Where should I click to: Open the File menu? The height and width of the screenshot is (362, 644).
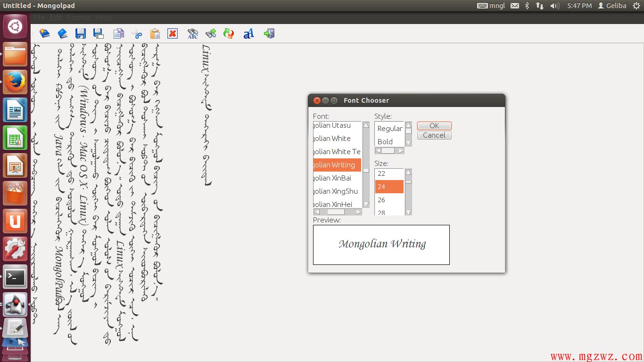pyautogui.click(x=39, y=17)
